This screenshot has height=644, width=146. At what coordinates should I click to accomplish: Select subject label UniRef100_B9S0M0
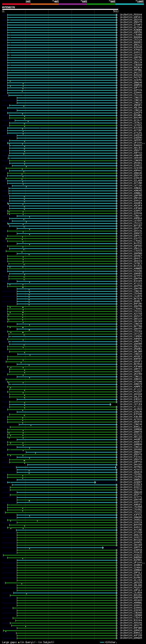131,118
